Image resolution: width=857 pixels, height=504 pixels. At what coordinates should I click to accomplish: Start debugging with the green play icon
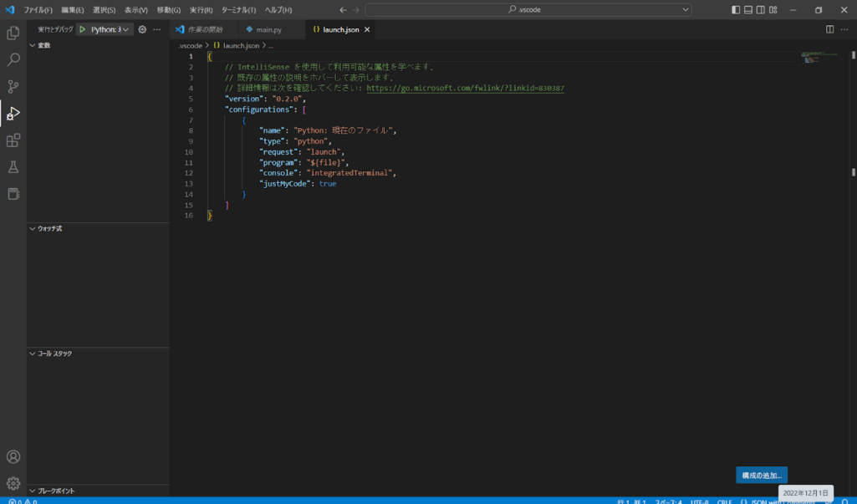(83, 29)
